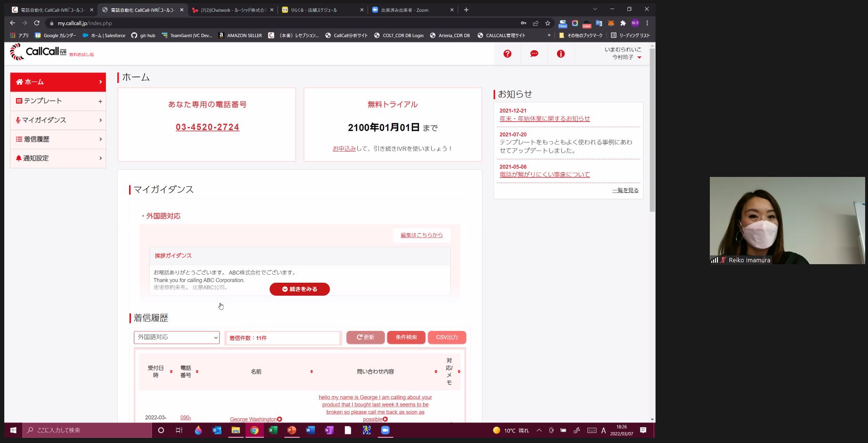Open 着信履歴 in the sidebar
The width and height of the screenshot is (868, 443).
[x=58, y=139]
